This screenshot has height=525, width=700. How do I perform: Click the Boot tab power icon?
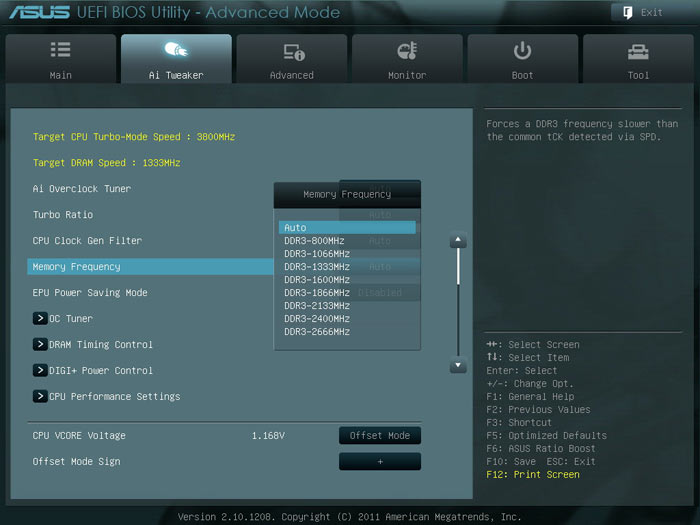click(523, 51)
